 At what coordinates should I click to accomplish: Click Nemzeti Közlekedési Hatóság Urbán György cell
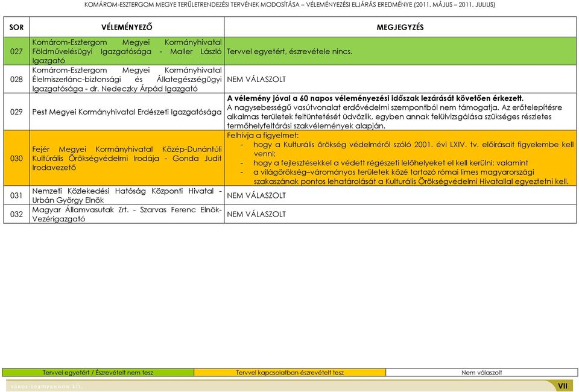[127, 195]
